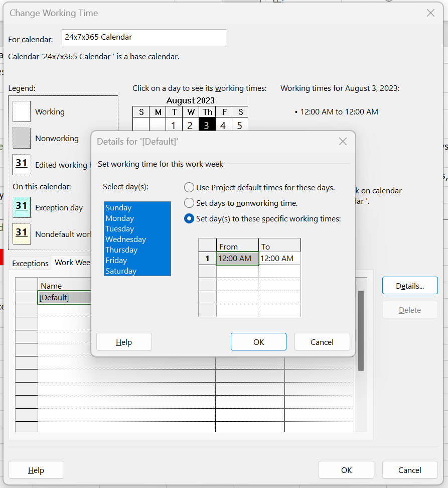Screen dimensions: 448x488
Task: Click row 1 header of working times table
Action: click(207, 259)
